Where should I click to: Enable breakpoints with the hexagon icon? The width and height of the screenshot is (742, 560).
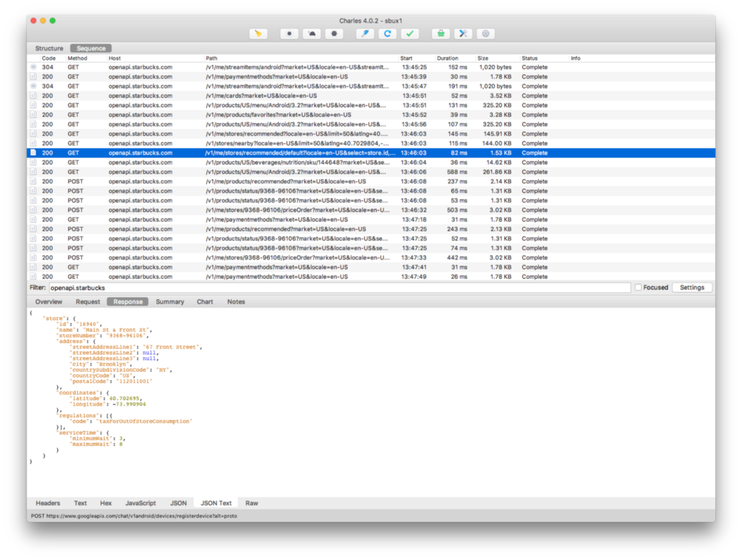point(334,33)
